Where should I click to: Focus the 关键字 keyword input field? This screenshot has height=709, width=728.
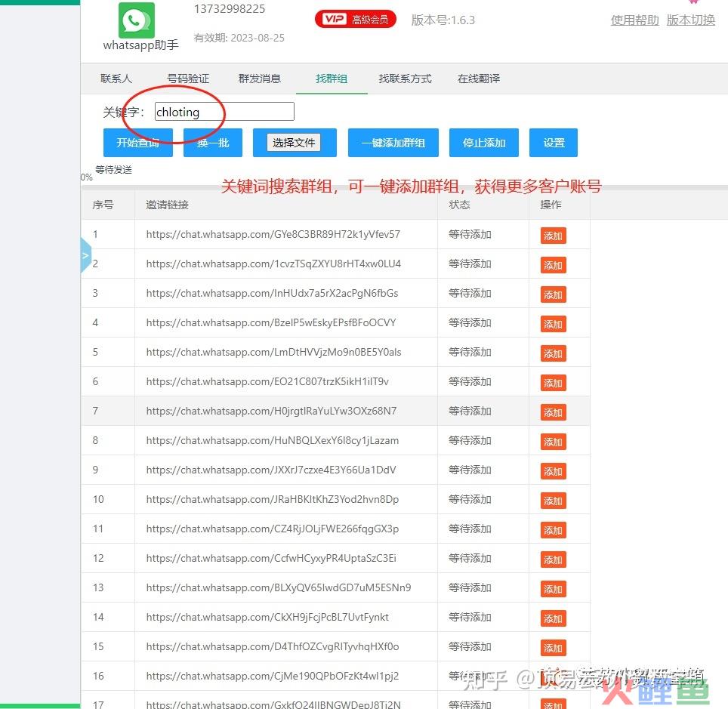(x=224, y=112)
